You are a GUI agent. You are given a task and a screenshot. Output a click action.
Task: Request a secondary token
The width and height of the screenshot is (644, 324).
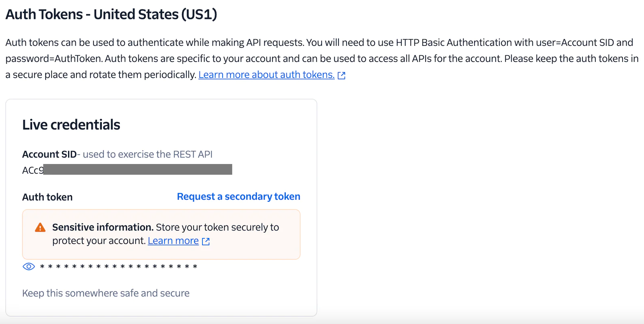(238, 197)
